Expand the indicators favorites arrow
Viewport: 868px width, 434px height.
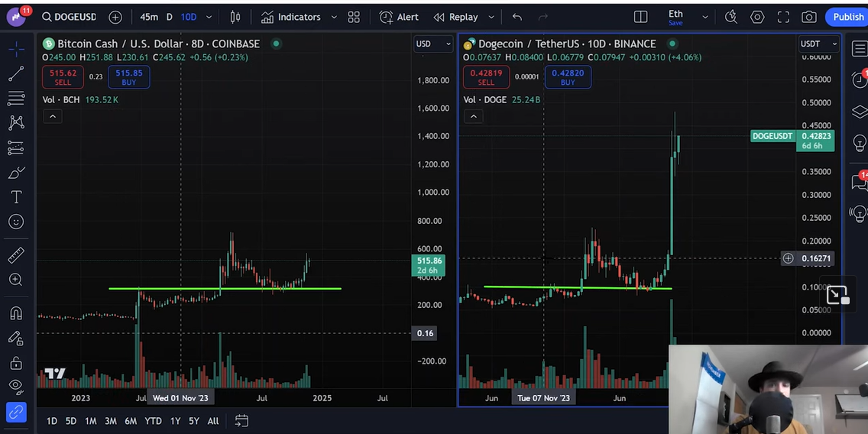point(334,17)
